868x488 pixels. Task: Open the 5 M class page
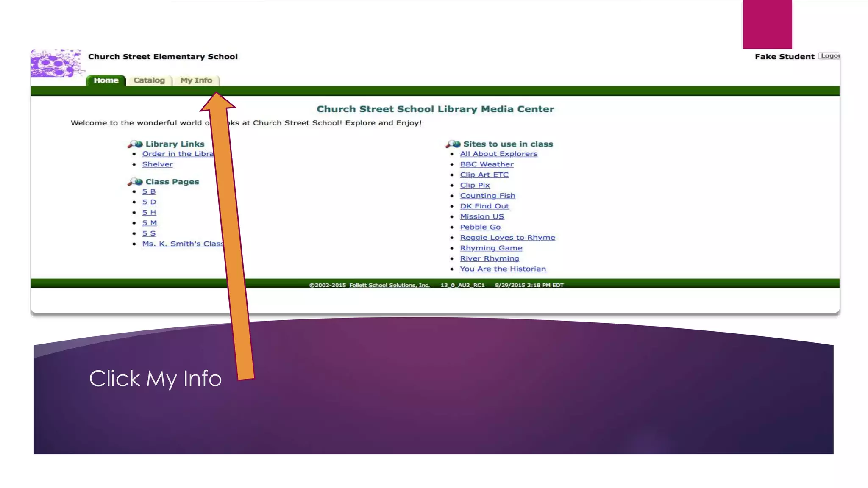click(150, 223)
